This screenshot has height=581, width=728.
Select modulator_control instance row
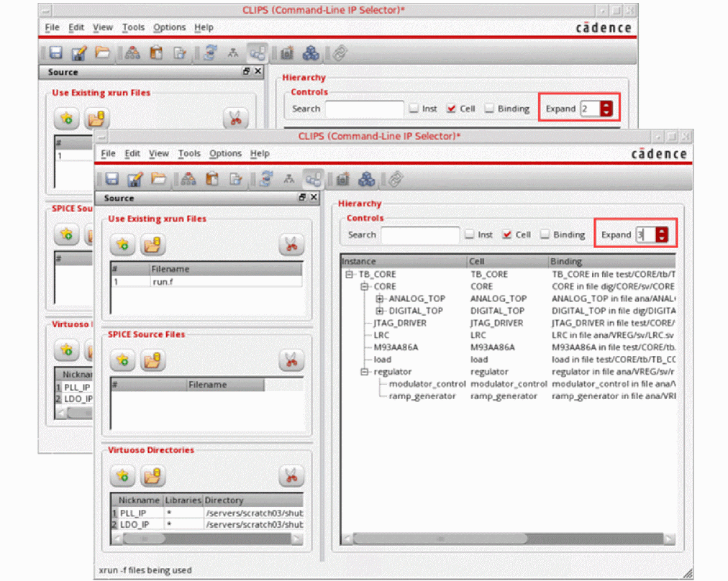[x=509, y=384]
